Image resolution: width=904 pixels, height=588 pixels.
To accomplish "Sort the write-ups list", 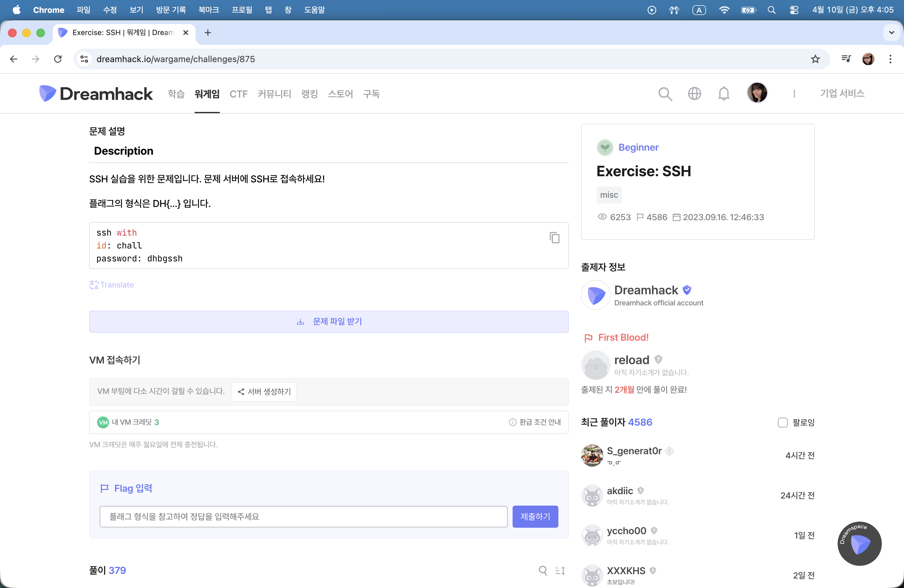I will tap(560, 570).
